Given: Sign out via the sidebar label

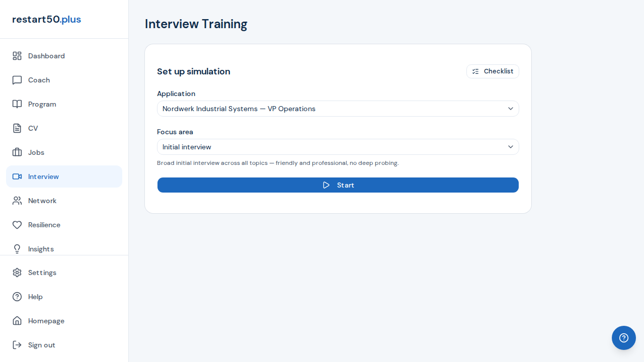Looking at the screenshot, I should [42, 345].
